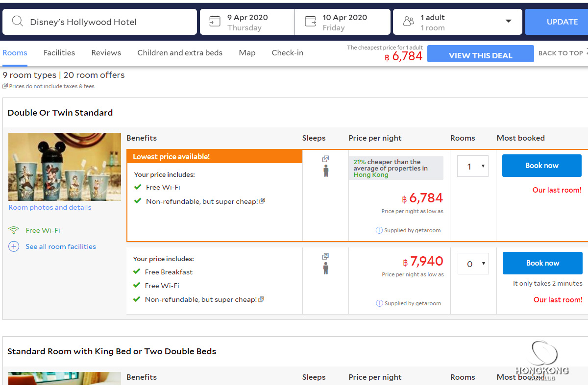This screenshot has width=588, height=392.
Task: Open the adult and room guest dropdown
Action: point(508,21)
